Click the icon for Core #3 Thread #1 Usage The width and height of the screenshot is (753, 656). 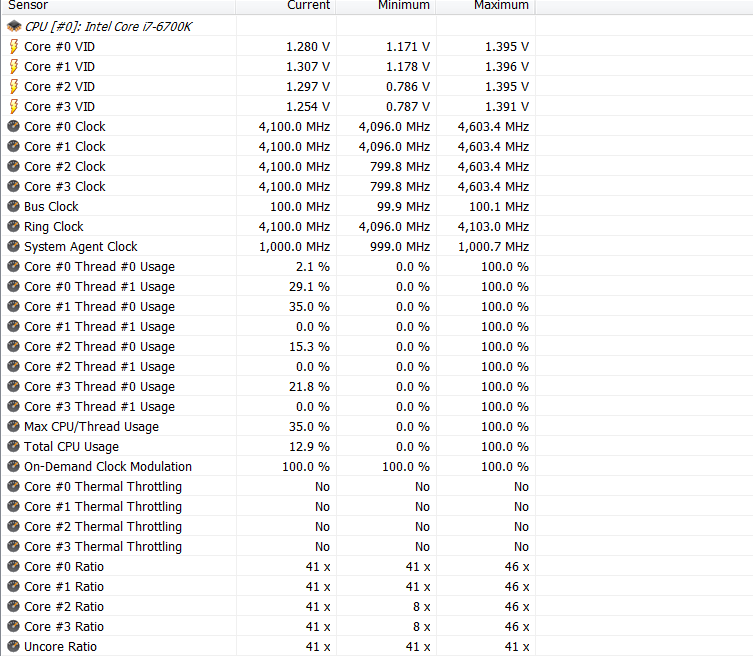[13, 406]
